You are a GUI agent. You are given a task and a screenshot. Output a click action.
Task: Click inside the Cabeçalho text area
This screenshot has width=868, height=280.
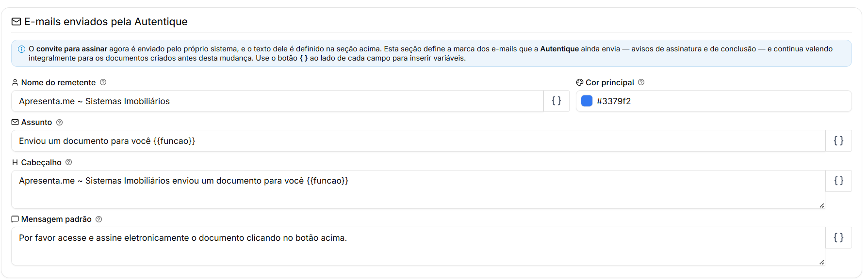418,189
